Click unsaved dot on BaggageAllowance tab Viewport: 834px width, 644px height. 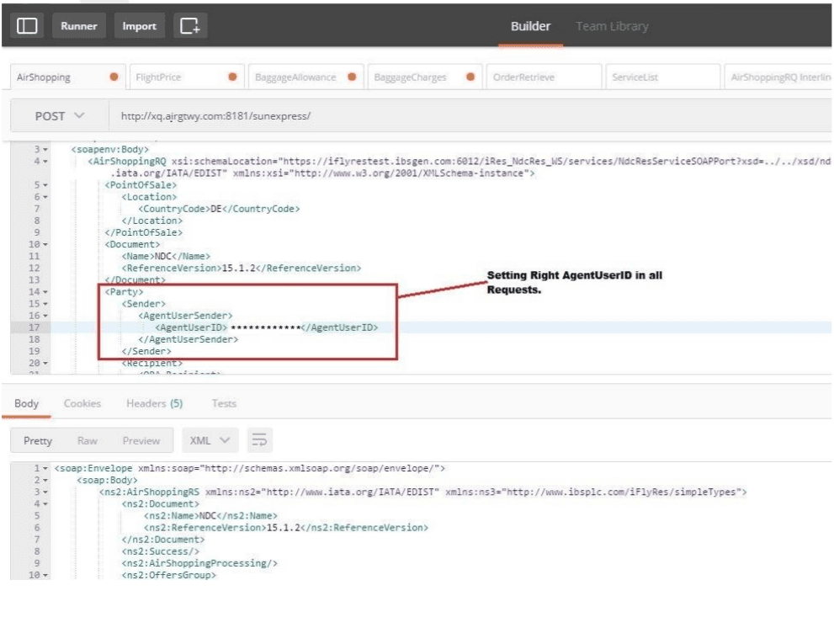pos(352,77)
